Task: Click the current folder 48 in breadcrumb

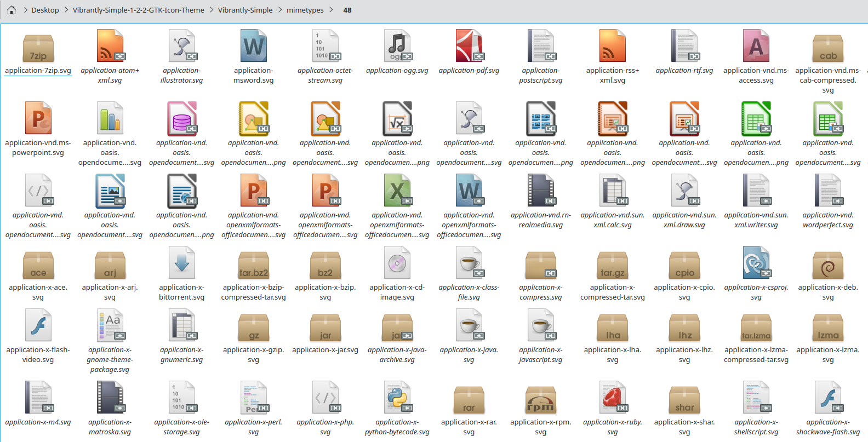Action: [x=347, y=10]
